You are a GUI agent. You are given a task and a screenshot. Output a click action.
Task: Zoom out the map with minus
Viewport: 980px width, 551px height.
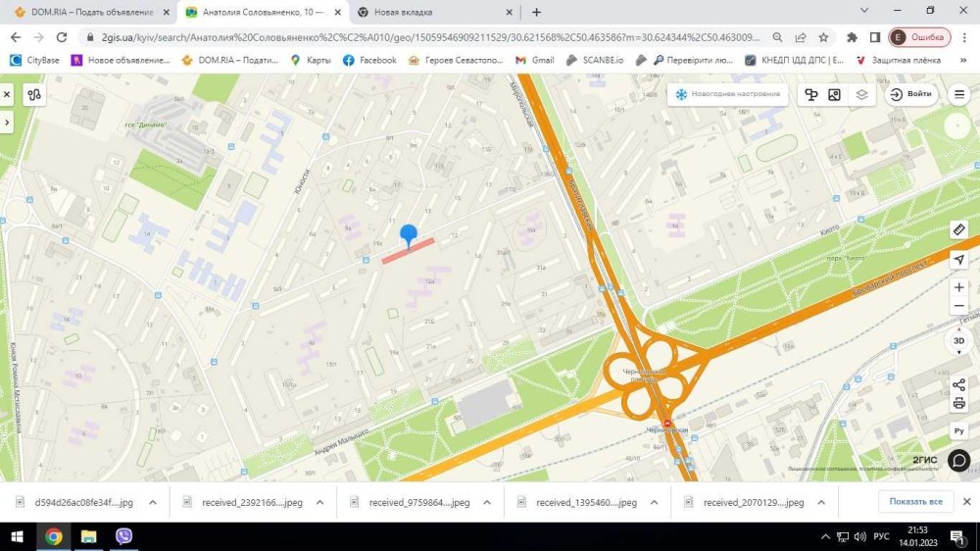point(958,307)
